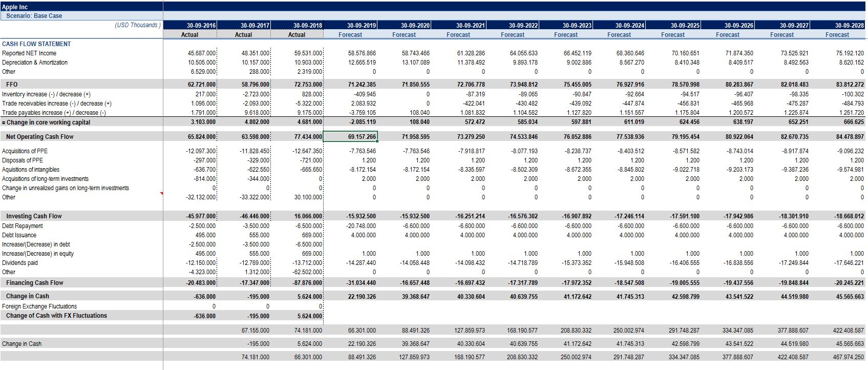The height and width of the screenshot is (370, 868).
Task: Select Change in unrealized gains row label
Action: tap(66, 188)
